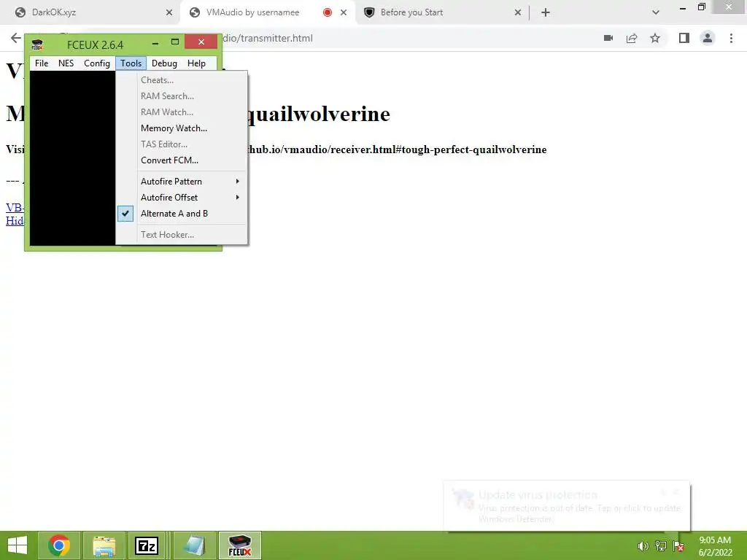Expand the Autofire Pattern submenu
747x560 pixels.
pos(182,182)
